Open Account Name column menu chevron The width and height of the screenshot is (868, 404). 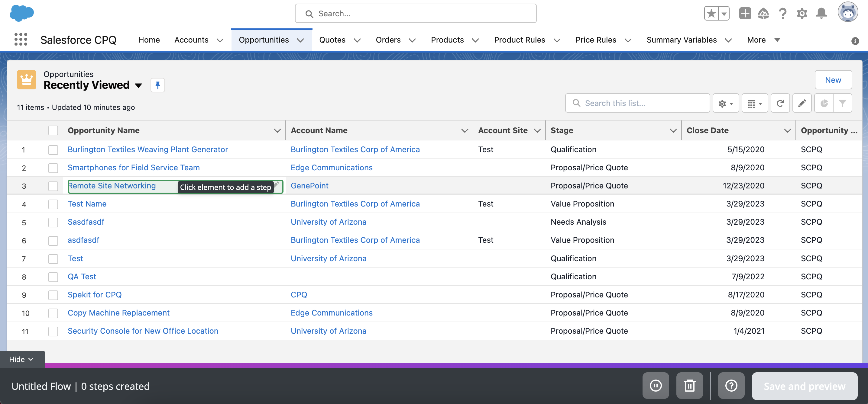pyautogui.click(x=465, y=131)
